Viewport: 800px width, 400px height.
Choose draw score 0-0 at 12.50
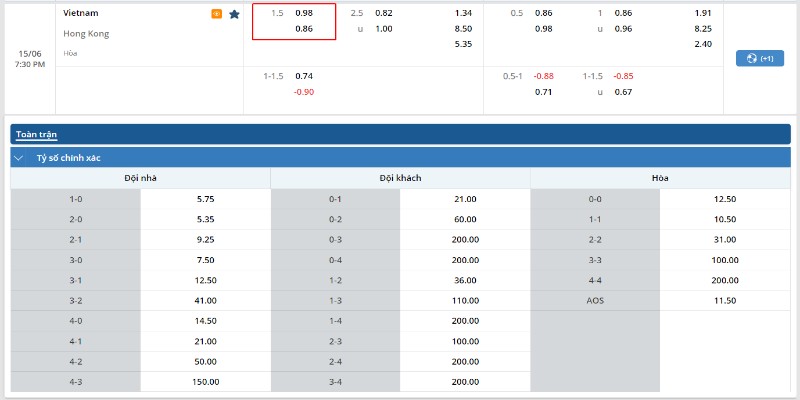coord(725,199)
